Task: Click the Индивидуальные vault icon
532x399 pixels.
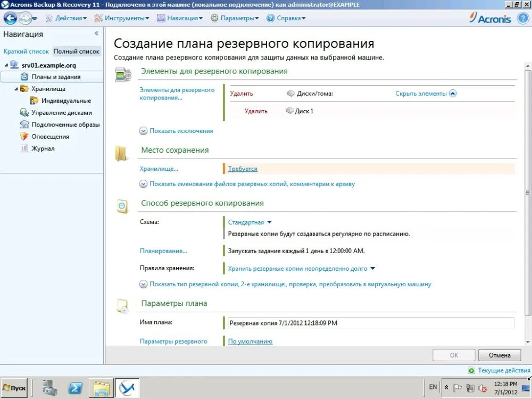Action: (34, 101)
